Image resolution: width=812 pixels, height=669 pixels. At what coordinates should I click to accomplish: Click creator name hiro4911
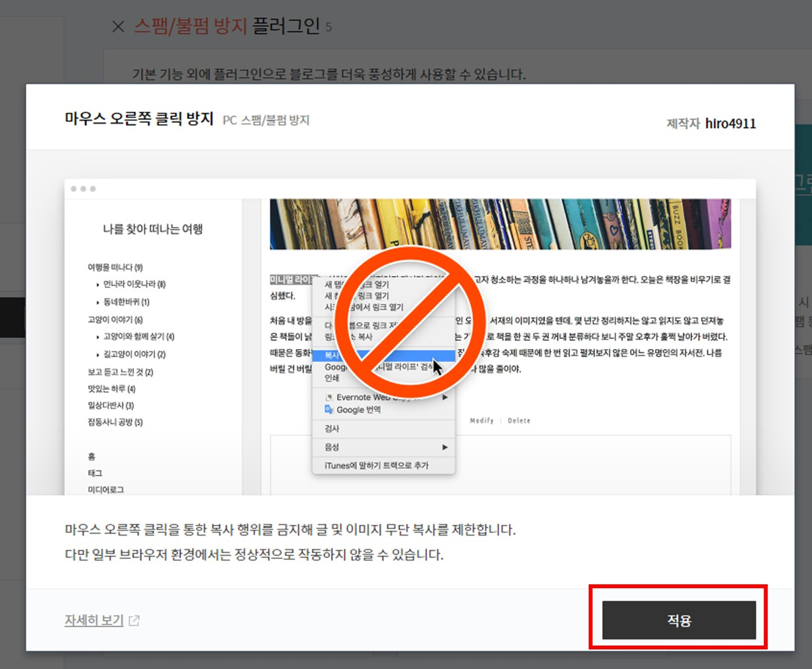[x=730, y=124]
